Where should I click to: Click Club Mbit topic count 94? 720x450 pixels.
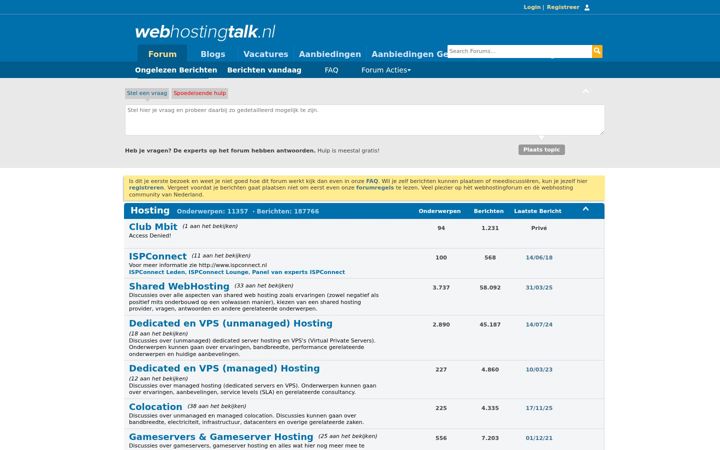click(x=441, y=228)
